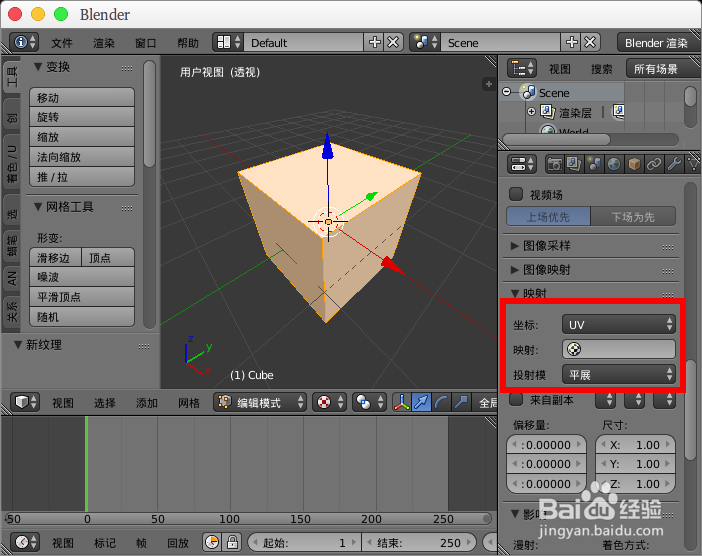Open the Modifiers wrench tab

[674, 164]
